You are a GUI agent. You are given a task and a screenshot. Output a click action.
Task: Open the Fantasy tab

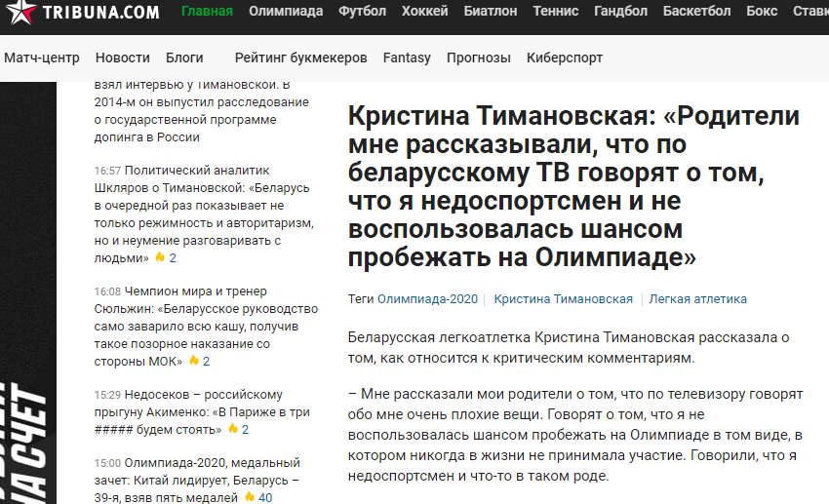click(407, 58)
